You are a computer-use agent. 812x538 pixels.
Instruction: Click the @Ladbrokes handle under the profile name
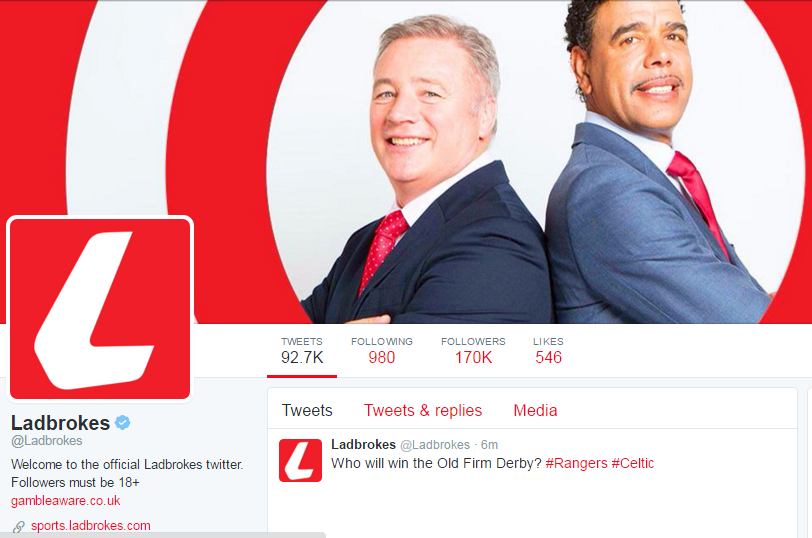click(x=47, y=441)
